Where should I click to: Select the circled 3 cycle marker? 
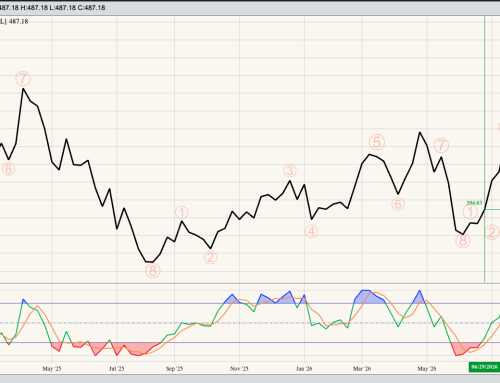coord(290,171)
